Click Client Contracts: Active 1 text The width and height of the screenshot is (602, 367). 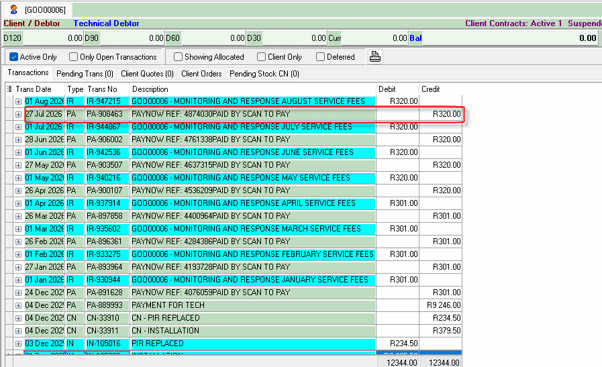513,23
